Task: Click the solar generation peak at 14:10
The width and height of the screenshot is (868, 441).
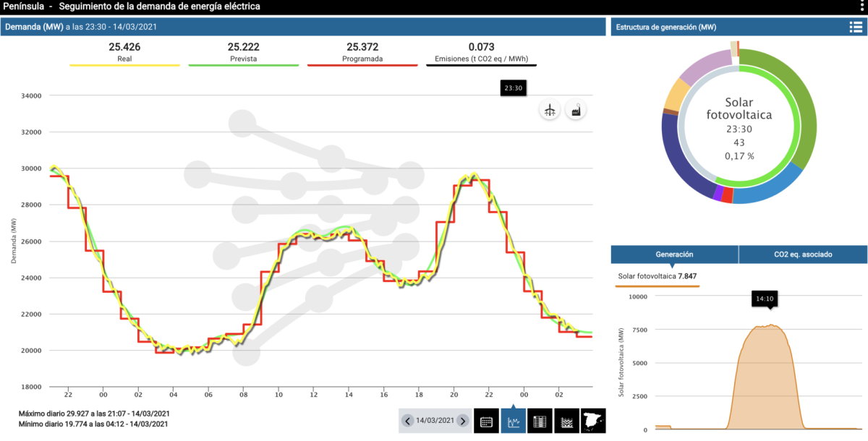Action: [x=770, y=326]
